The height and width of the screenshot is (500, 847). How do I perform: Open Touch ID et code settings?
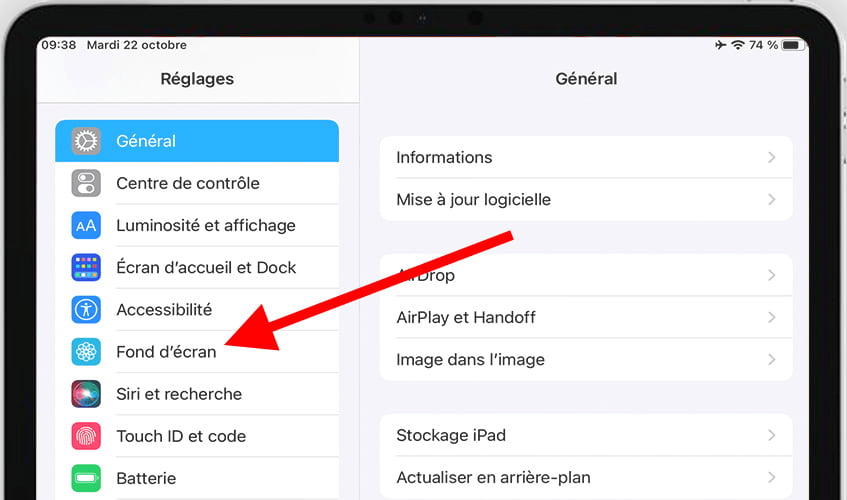coord(197,436)
